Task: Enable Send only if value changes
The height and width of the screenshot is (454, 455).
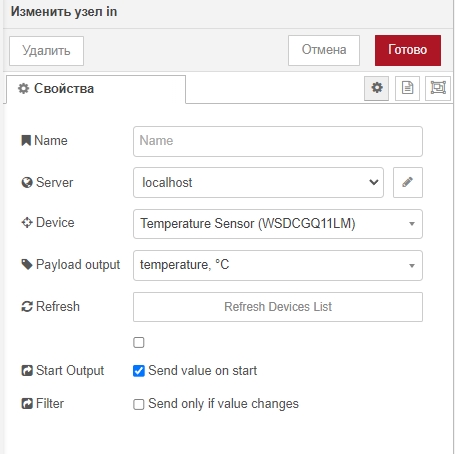Action: [139, 404]
